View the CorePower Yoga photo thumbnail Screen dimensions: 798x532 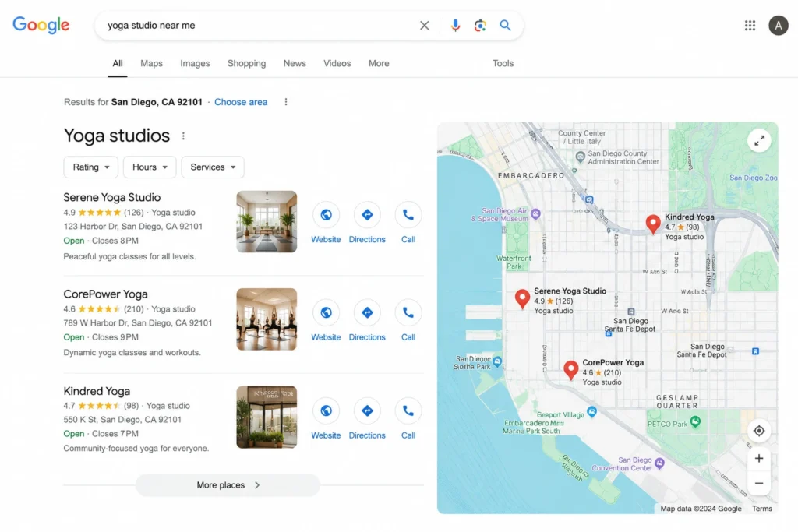pyautogui.click(x=267, y=319)
